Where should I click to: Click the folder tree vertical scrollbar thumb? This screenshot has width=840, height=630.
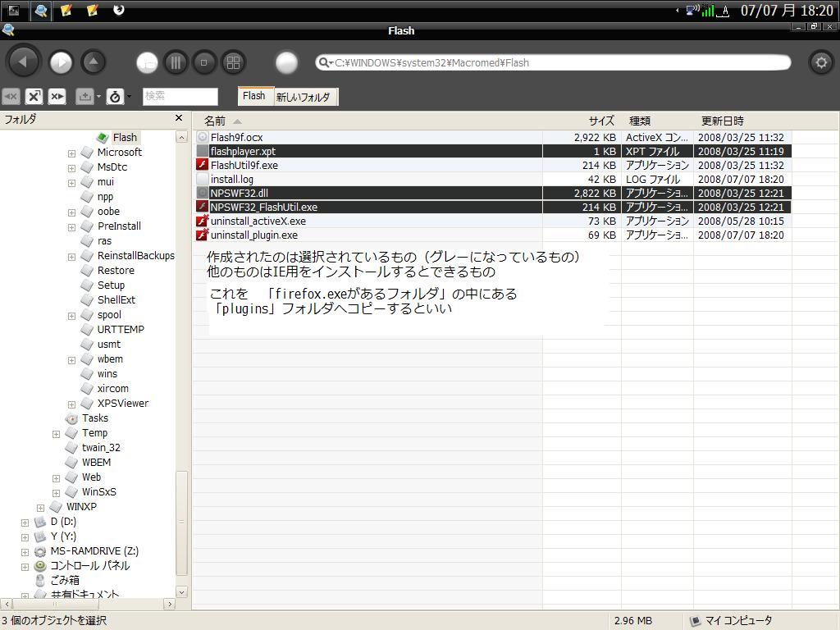181,523
